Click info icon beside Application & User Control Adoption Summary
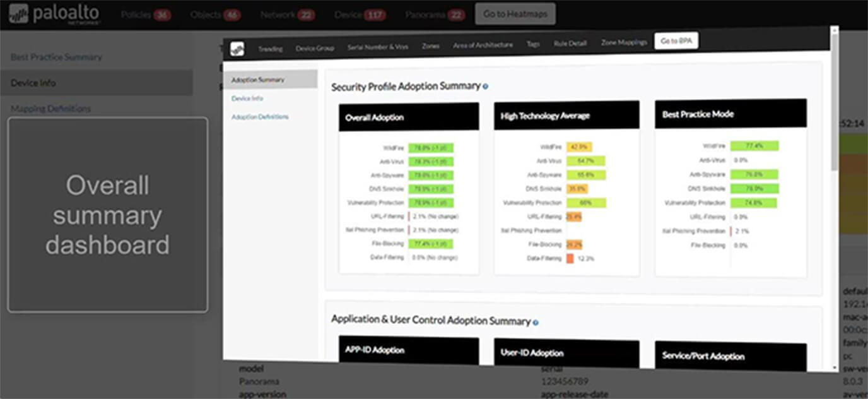 tap(536, 322)
